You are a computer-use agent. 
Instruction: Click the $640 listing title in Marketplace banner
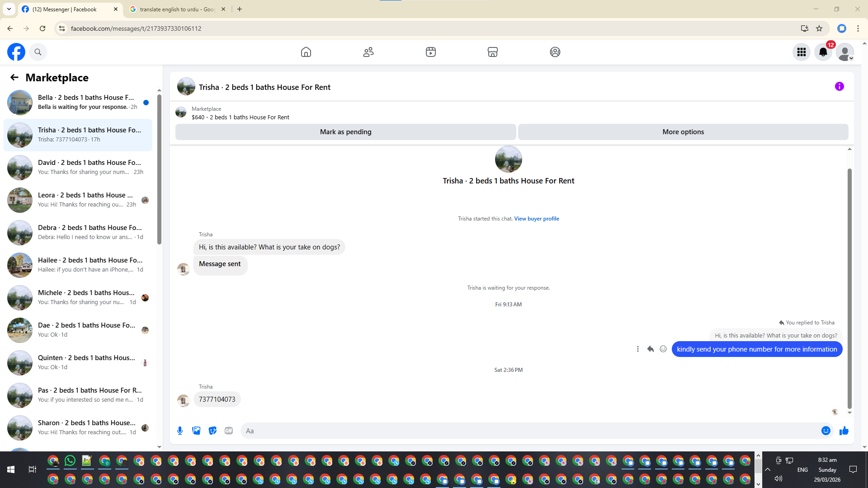pyautogui.click(x=241, y=117)
